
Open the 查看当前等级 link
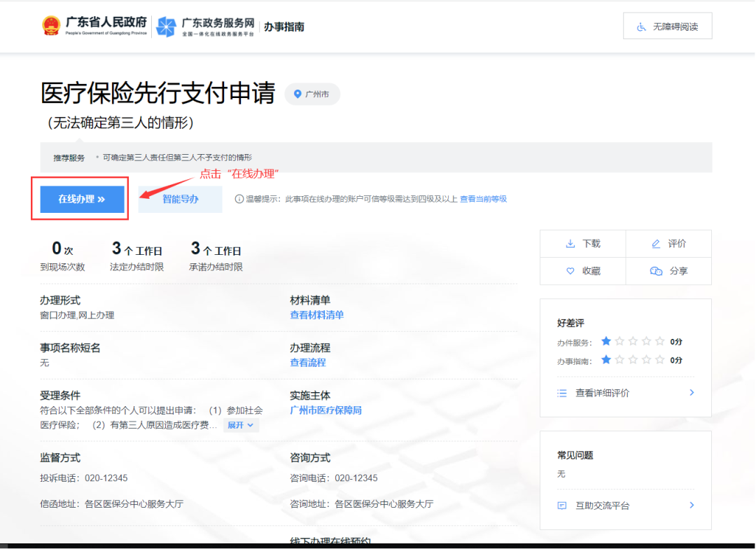point(483,199)
